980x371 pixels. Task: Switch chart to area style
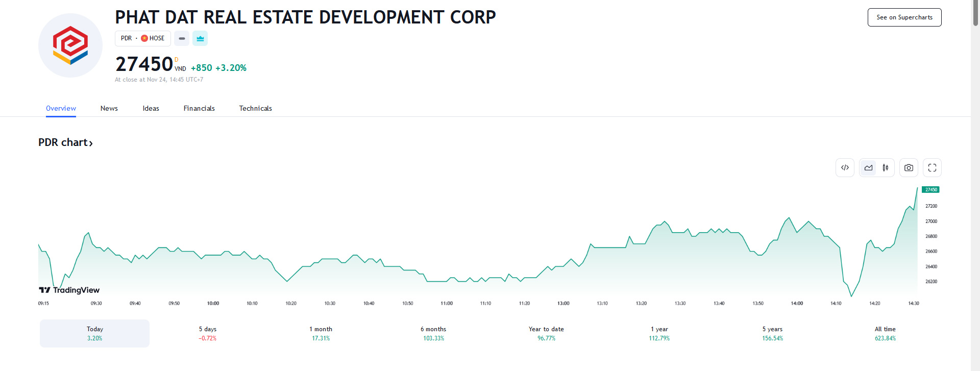point(868,168)
